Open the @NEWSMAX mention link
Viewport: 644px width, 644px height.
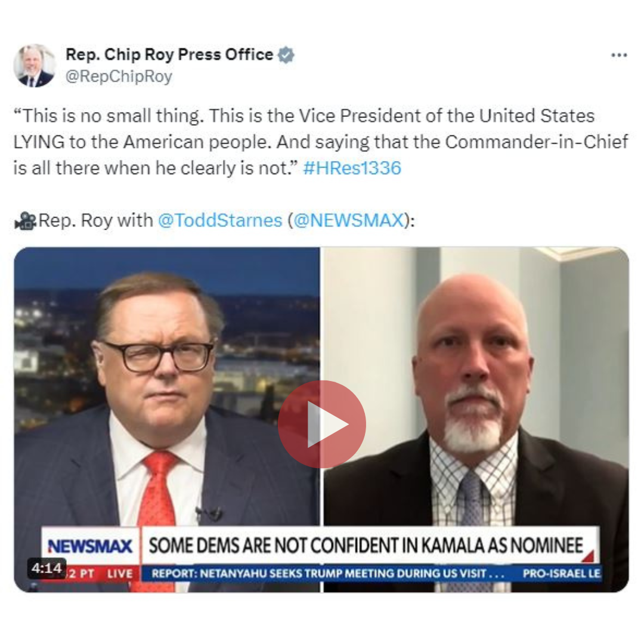(349, 221)
